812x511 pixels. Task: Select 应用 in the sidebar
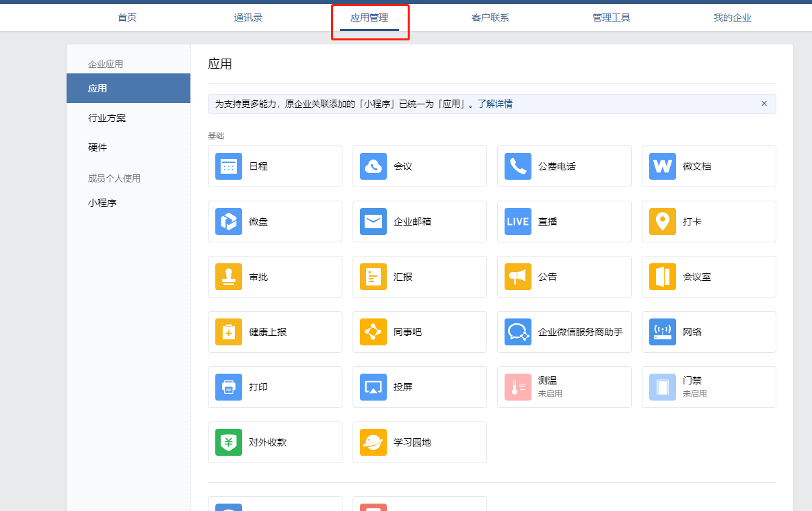[128, 88]
